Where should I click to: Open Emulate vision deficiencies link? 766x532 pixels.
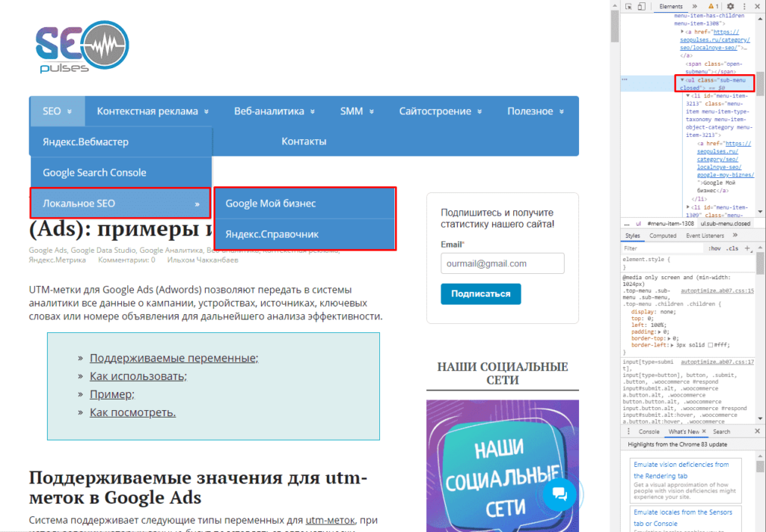click(x=681, y=470)
